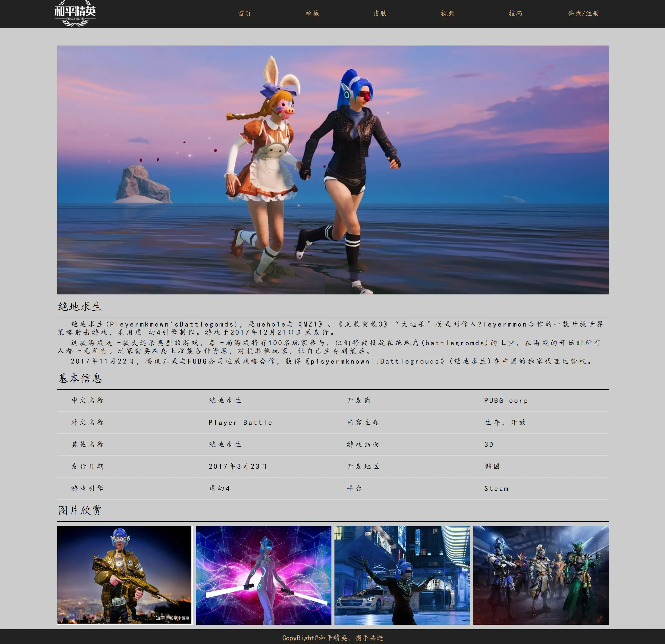This screenshot has width=665, height=644.
Task: Click the 图片欣赏 section heading
Action: pyautogui.click(x=80, y=510)
